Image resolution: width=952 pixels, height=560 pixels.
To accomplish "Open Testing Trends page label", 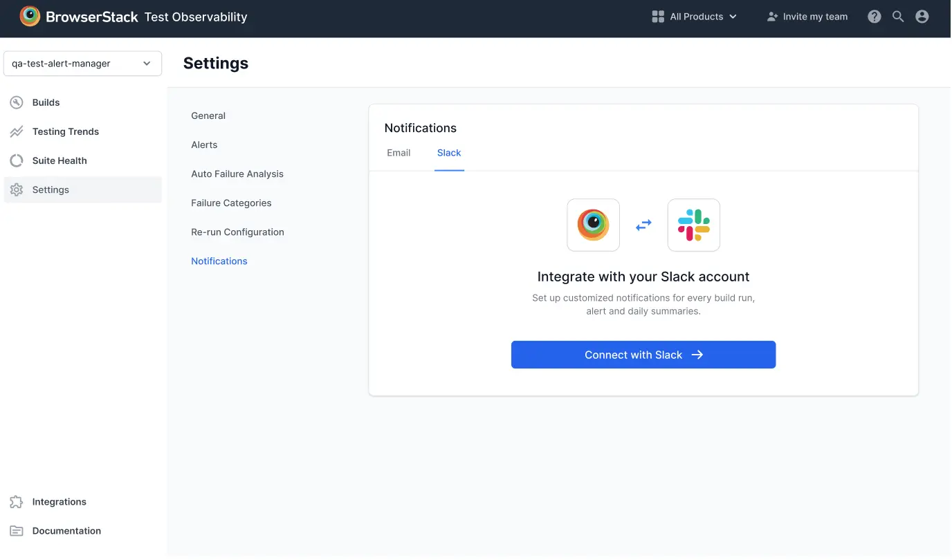I will coord(66,131).
